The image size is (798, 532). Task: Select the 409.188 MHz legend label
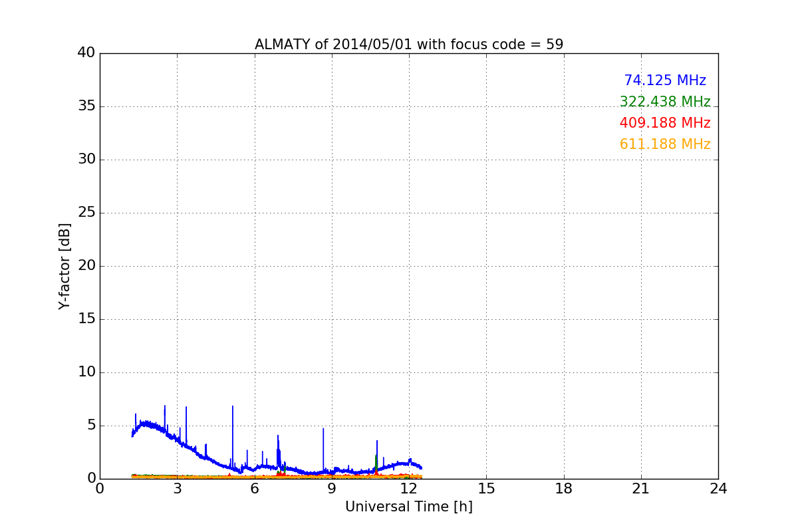click(665, 123)
